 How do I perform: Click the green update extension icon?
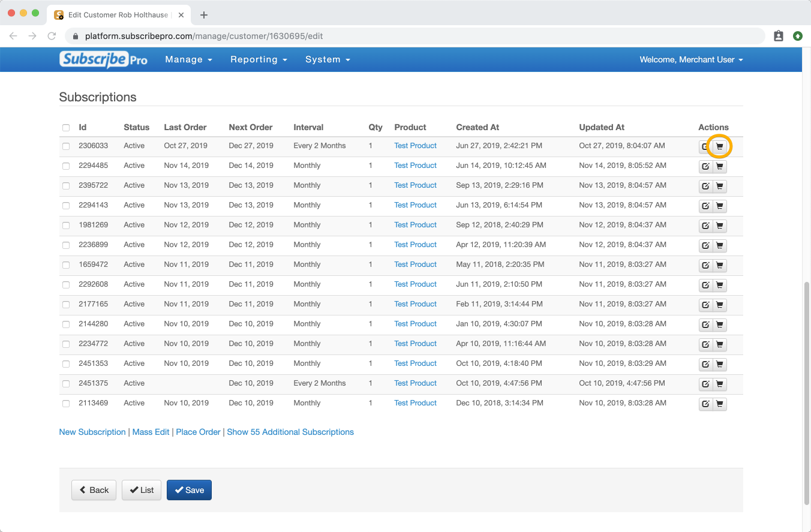797,36
